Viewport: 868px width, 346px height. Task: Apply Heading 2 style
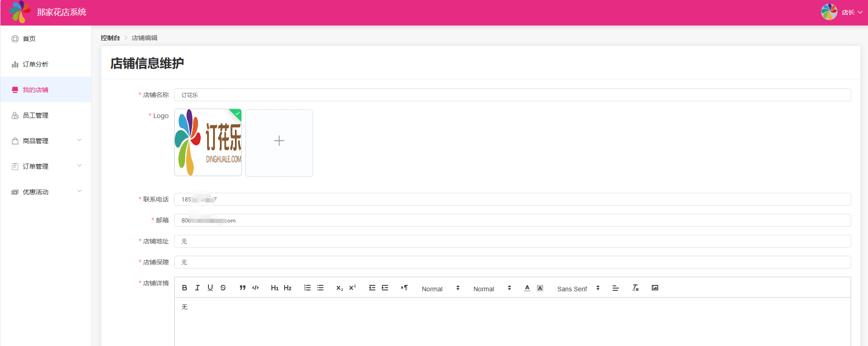click(287, 288)
